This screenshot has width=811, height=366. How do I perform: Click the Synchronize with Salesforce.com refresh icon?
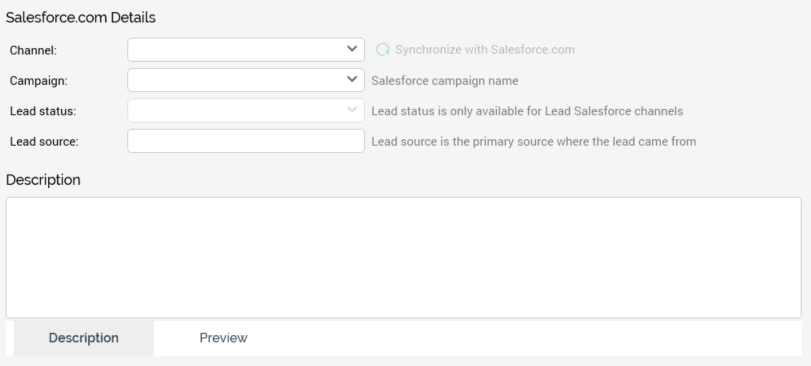point(383,50)
